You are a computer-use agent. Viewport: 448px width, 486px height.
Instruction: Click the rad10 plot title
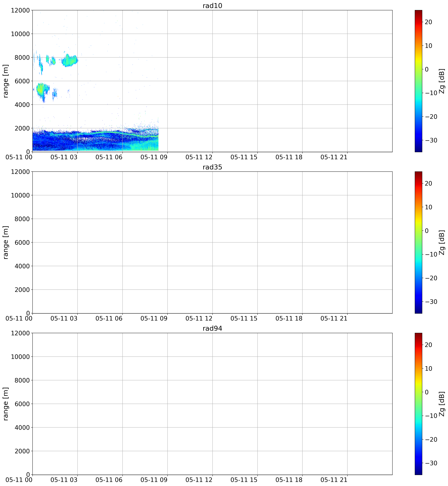pyautogui.click(x=212, y=6)
